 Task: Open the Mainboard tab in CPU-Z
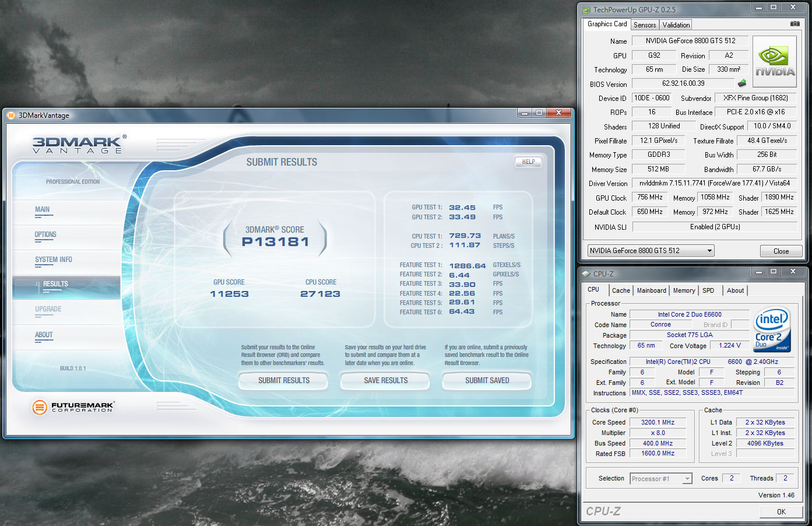[651, 290]
